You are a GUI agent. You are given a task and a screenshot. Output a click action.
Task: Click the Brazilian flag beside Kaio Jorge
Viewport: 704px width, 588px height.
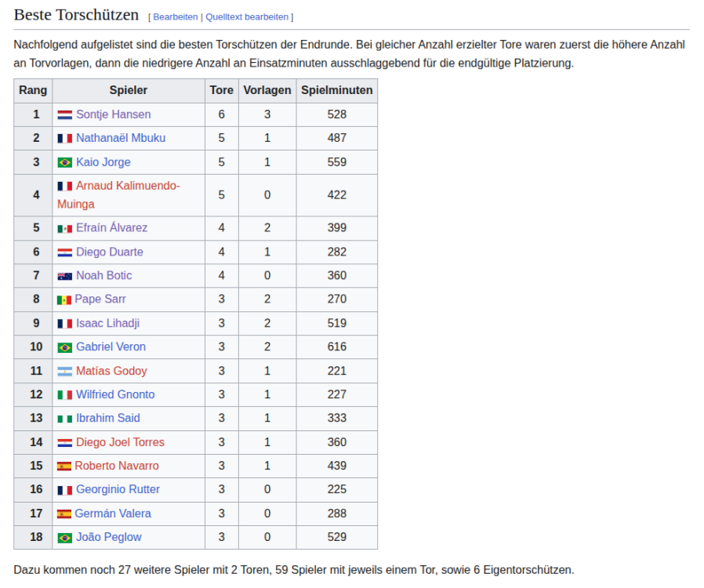tap(64, 162)
